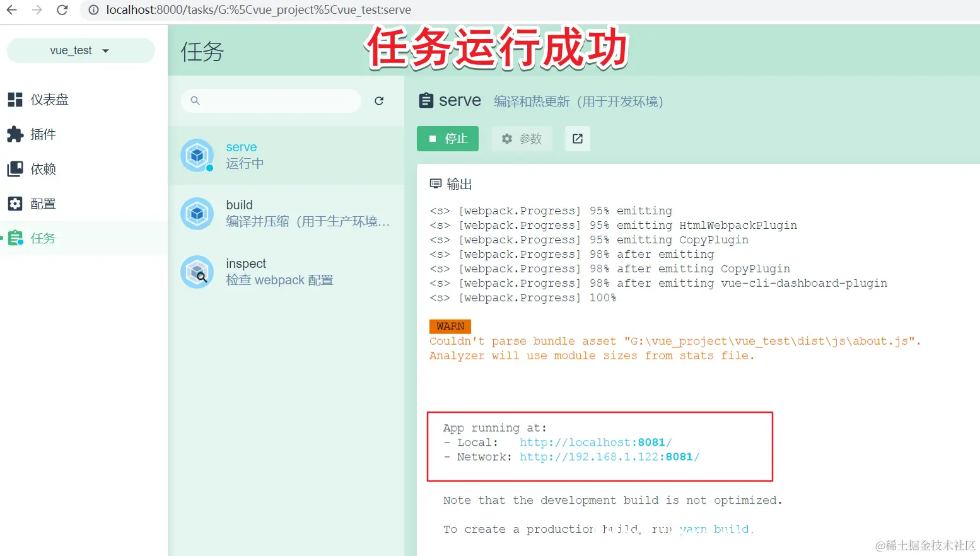Viewport: 980px width, 556px height.
Task: Click the 输出 output label
Action: [x=459, y=184]
